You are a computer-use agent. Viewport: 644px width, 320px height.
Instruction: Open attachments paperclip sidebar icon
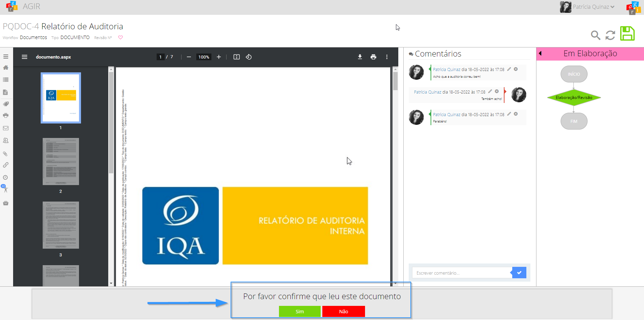6,154
